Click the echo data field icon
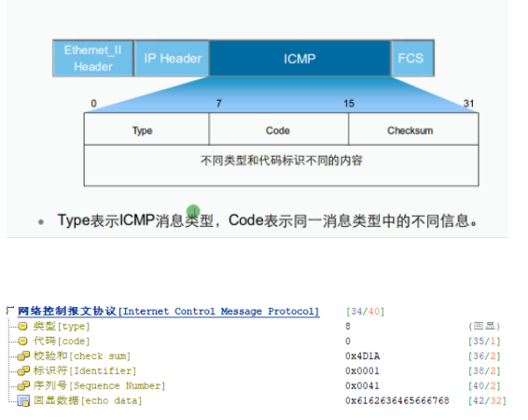The height and width of the screenshot is (420, 528). [x=23, y=400]
